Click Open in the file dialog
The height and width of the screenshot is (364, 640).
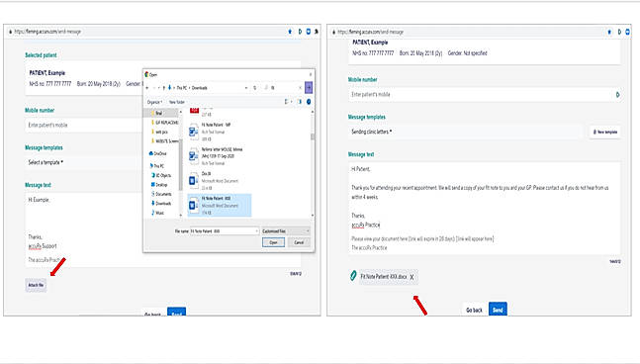[x=273, y=242]
